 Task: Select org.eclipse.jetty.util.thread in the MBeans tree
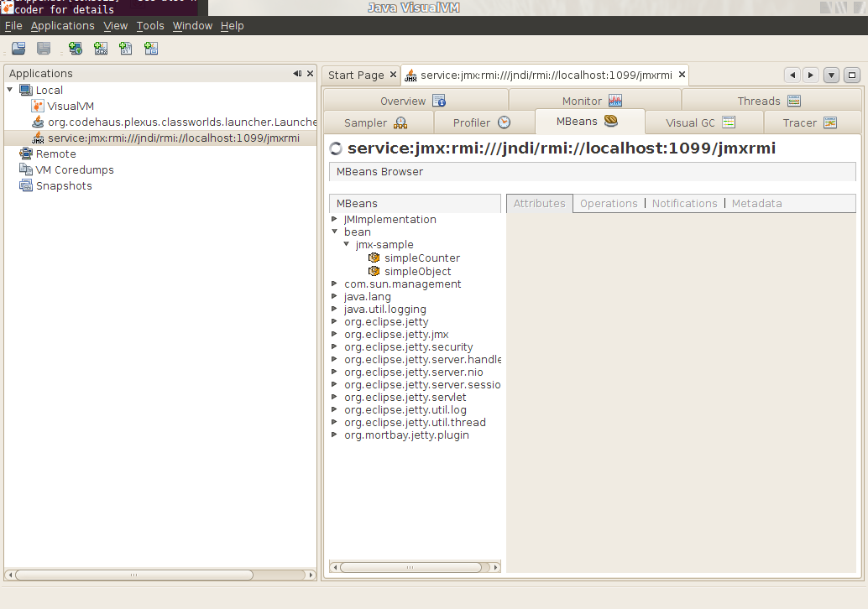click(415, 423)
